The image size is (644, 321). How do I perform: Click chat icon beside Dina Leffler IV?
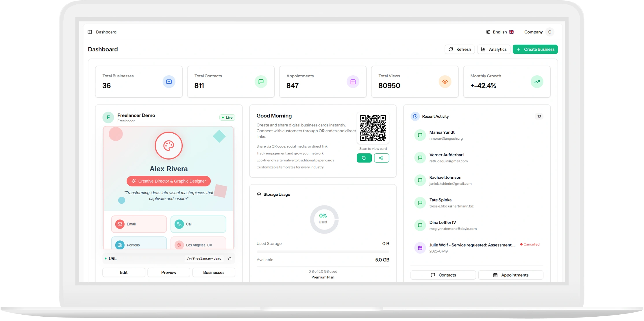click(420, 225)
